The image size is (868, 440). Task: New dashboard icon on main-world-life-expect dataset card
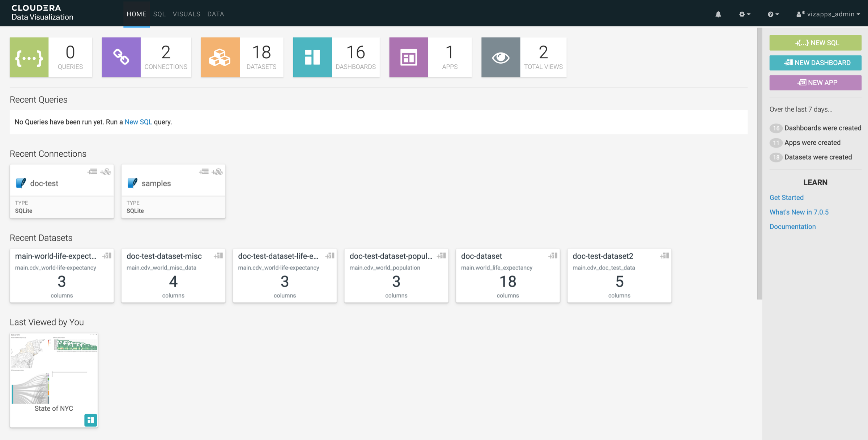pyautogui.click(x=107, y=256)
